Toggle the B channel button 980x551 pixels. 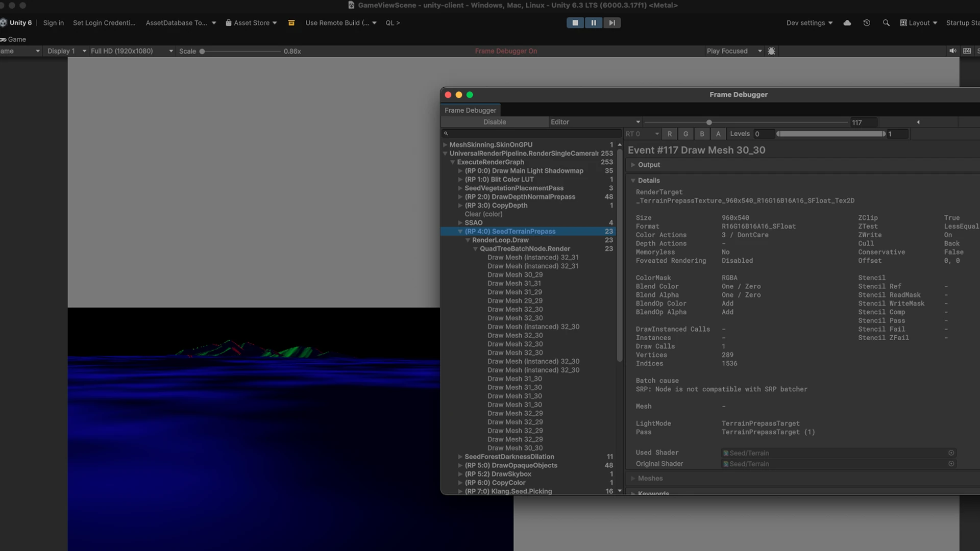click(702, 134)
